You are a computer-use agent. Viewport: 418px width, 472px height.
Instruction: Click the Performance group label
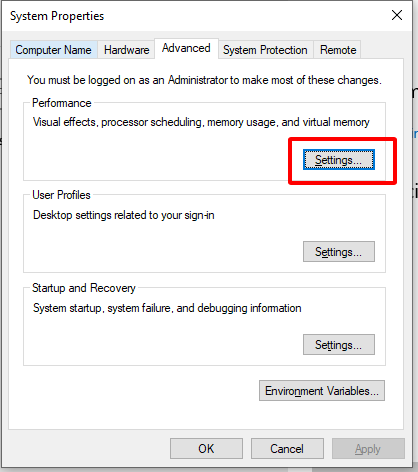(62, 103)
